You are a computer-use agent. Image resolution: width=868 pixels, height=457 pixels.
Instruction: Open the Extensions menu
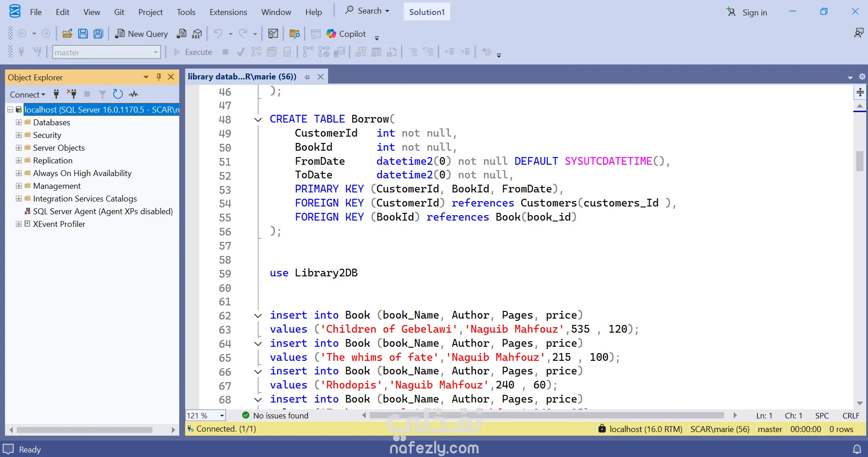coord(228,12)
